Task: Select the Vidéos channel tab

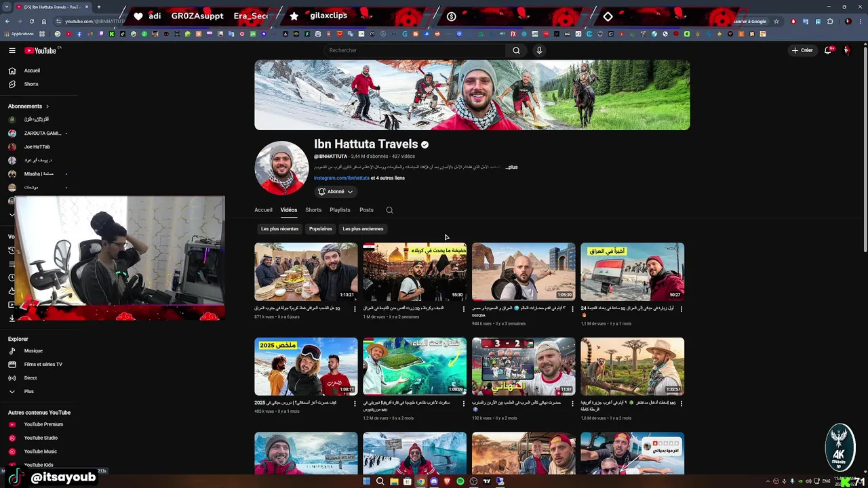Action: [289, 210]
